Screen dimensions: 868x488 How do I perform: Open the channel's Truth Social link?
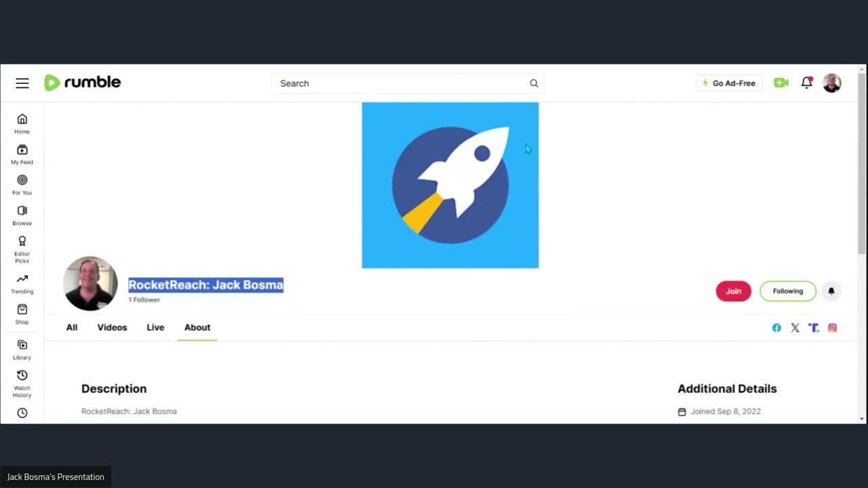tap(814, 328)
